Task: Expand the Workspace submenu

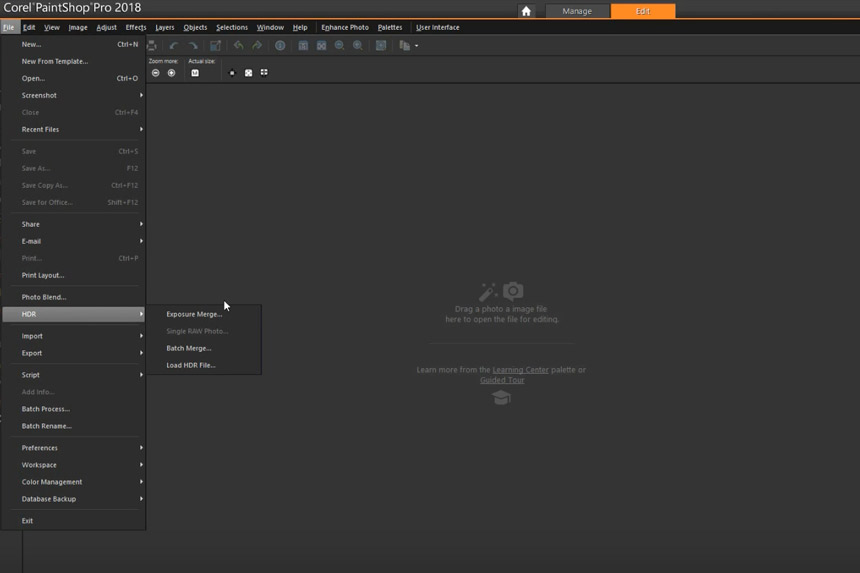Action: click(x=73, y=465)
